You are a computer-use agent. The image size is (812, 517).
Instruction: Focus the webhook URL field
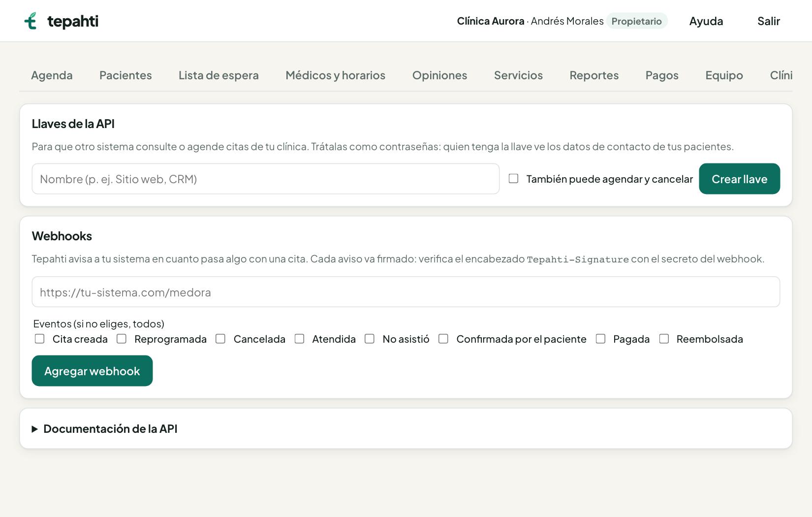406,292
